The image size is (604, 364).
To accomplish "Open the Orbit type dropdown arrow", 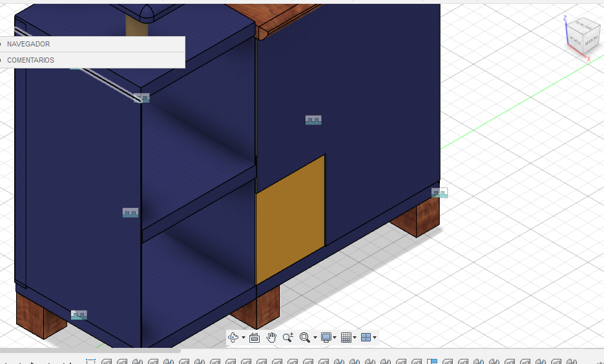I will click(x=244, y=338).
